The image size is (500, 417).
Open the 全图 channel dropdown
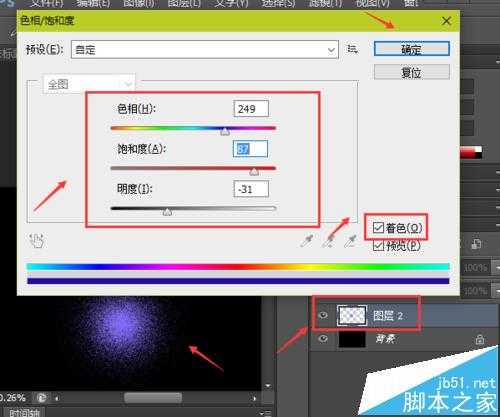coord(89,84)
